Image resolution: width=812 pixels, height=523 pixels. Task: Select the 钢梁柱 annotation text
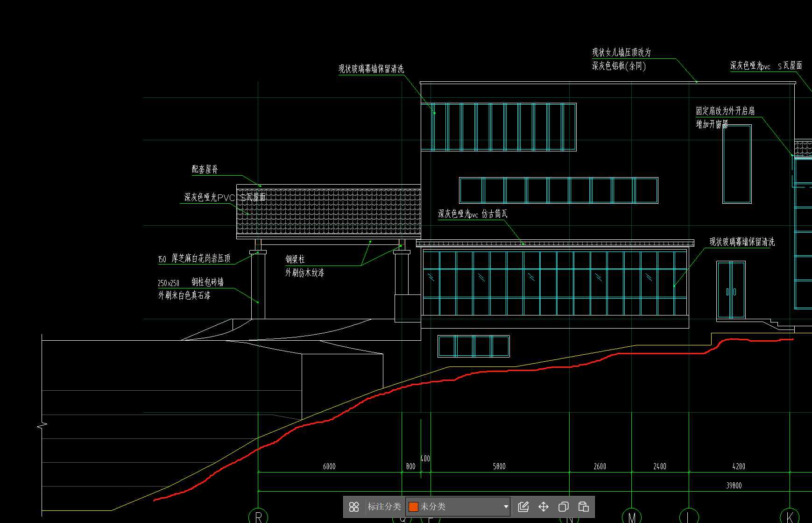[295, 259]
